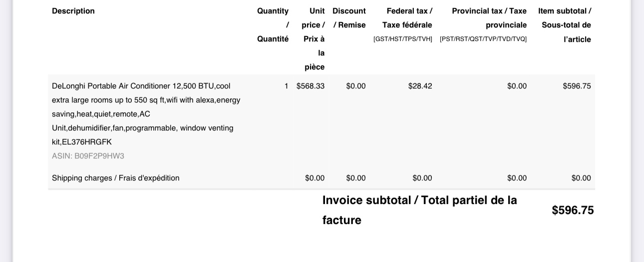644x262 pixels.
Task: Select the shipping charges unit price $0.00
Action: pyautogui.click(x=315, y=178)
